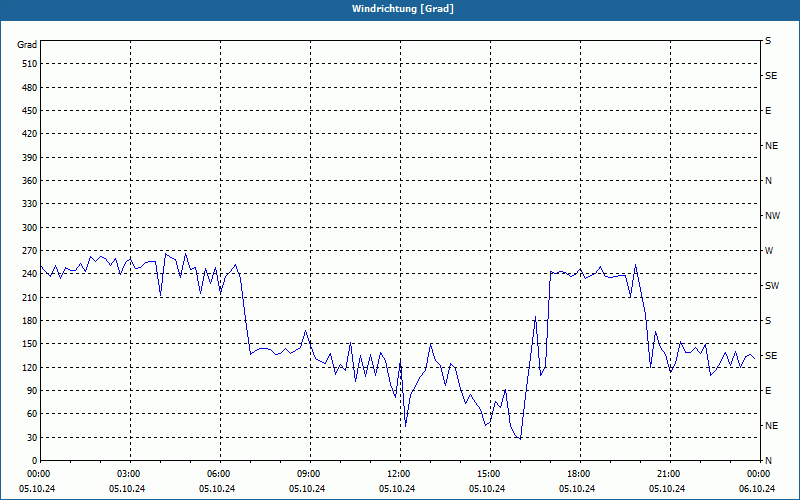Select the 150 degree axis label
This screenshot has height=500, width=800.
[30, 344]
